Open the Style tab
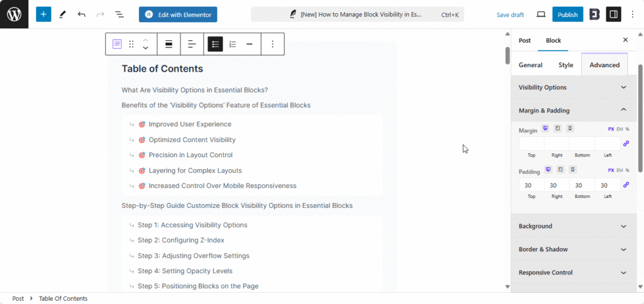Viewport: 644px width, 304px height. pos(565,65)
